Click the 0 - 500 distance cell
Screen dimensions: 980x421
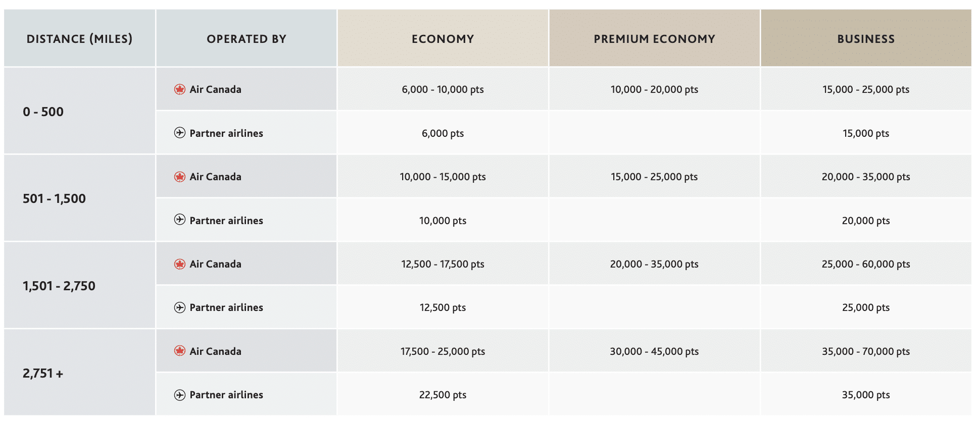43,112
